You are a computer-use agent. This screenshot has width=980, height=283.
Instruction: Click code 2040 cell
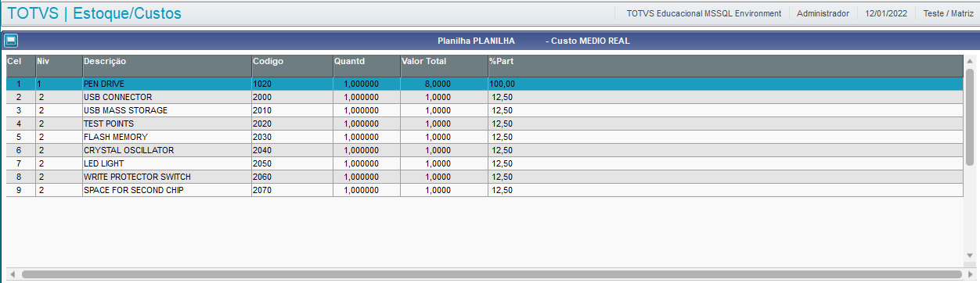(x=293, y=150)
